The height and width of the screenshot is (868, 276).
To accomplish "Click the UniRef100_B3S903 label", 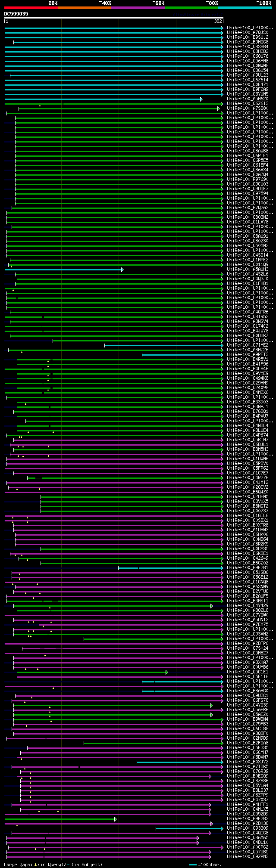I will click(248, 402).
